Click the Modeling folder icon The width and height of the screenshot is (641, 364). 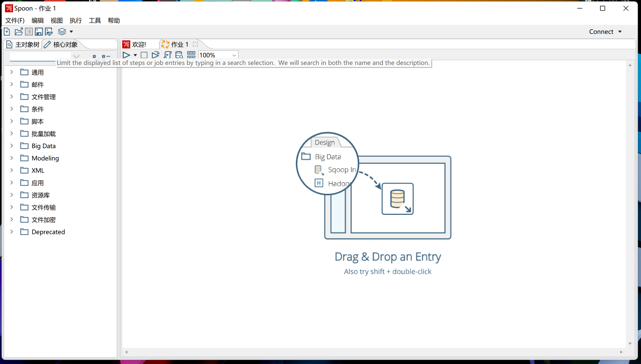24,158
